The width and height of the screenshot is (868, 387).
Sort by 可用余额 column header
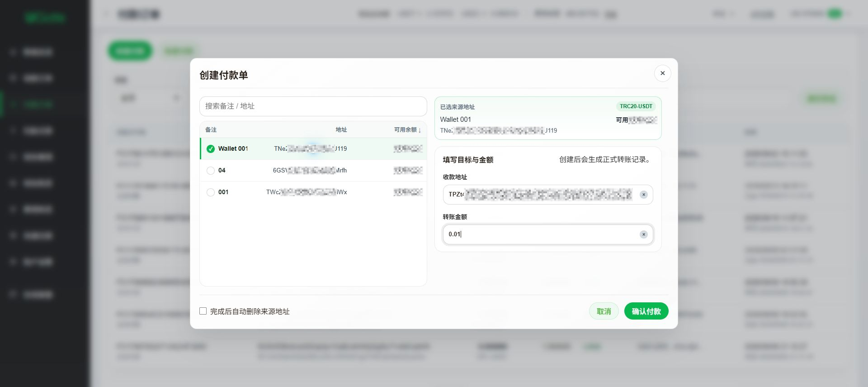407,130
